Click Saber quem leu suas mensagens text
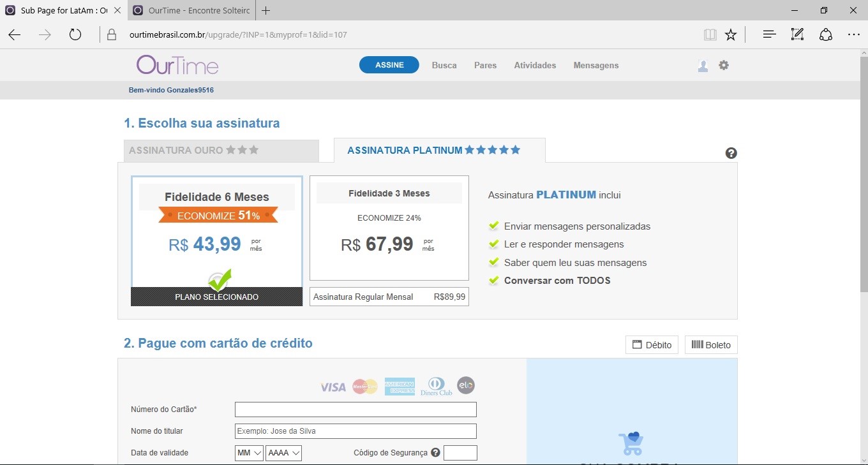Screen dimensions: 868x465 pyautogui.click(x=575, y=263)
